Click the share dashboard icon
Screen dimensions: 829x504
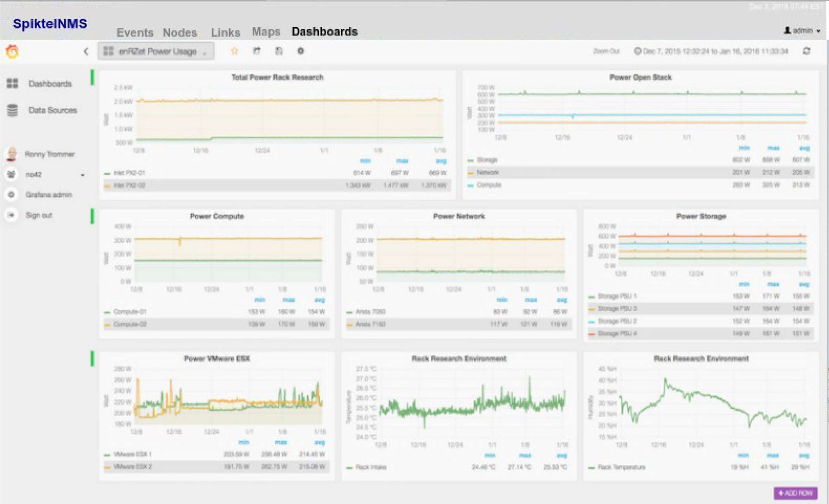tap(257, 51)
